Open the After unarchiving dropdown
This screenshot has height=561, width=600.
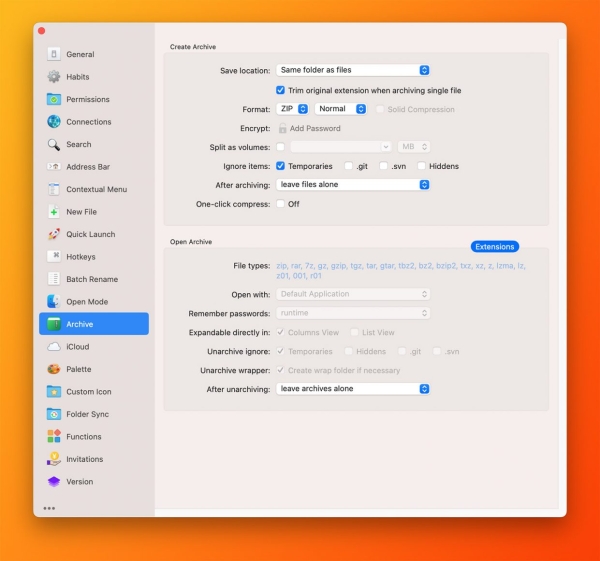click(x=353, y=389)
